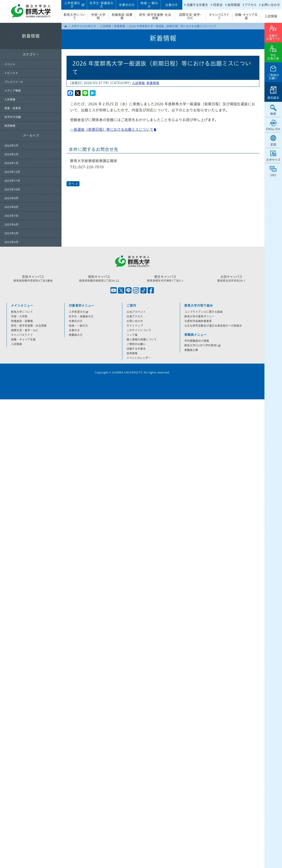Screen dimensions: 282x868
Task: Share article via LINE icon
Action: pyautogui.click(x=85, y=93)
